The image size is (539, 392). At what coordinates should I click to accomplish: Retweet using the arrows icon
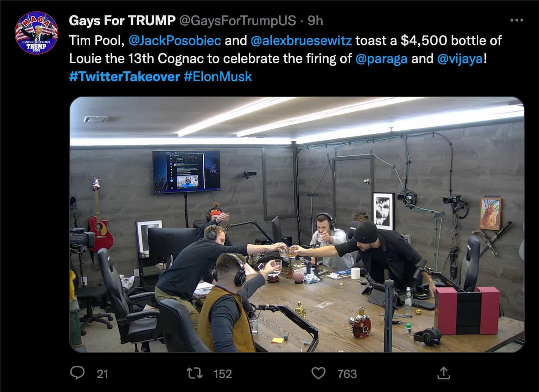point(194,373)
